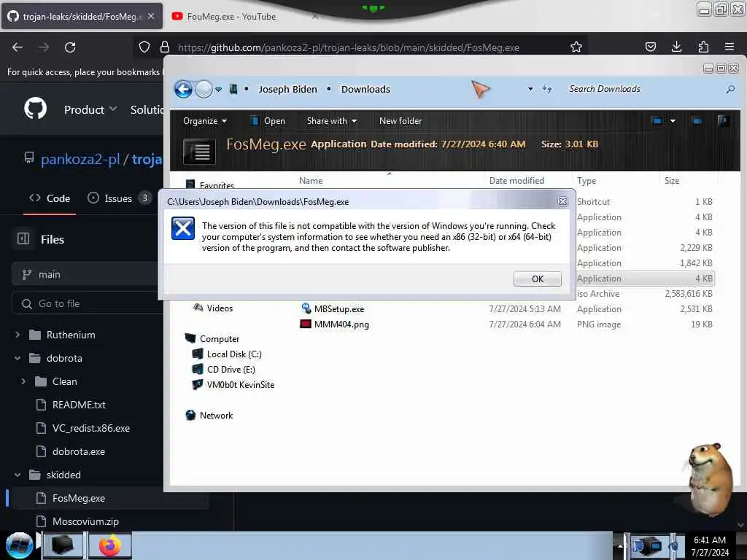Image resolution: width=747 pixels, height=560 pixels.
Task: Open the recent locations arrow in Explorer
Action: (x=218, y=90)
